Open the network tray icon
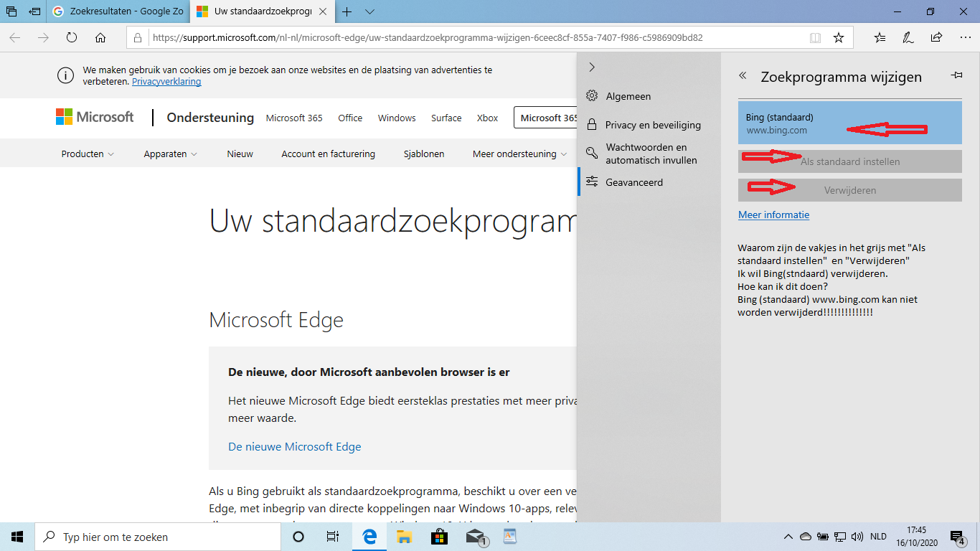The image size is (980, 551). (840, 537)
